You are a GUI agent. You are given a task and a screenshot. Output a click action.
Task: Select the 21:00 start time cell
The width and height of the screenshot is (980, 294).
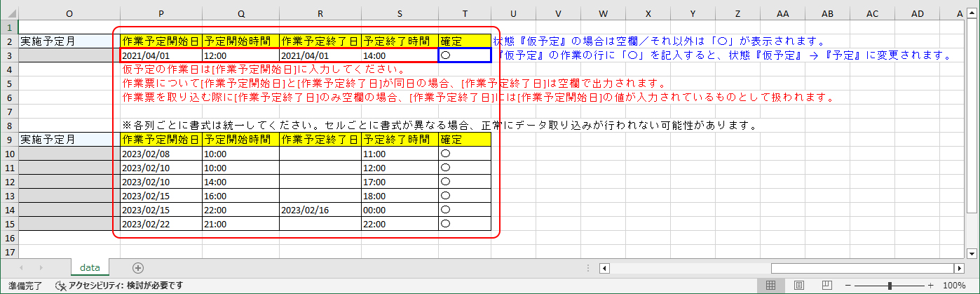coord(240,224)
